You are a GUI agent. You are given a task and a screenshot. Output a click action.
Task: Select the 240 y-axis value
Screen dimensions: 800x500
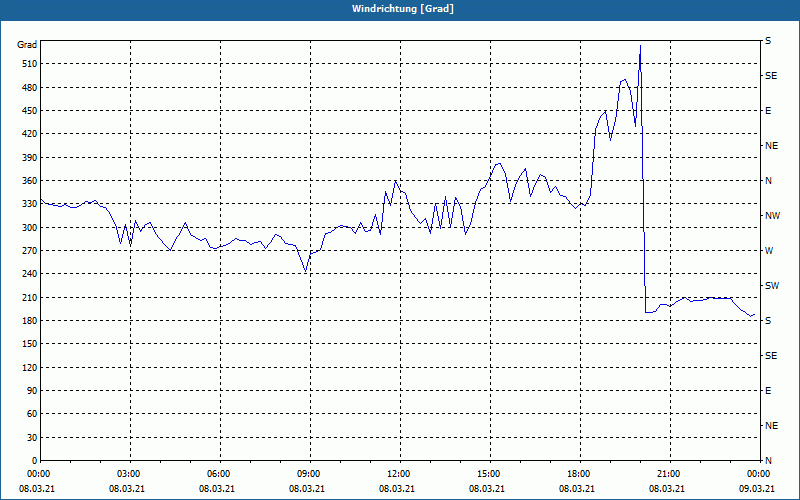pyautogui.click(x=30, y=274)
